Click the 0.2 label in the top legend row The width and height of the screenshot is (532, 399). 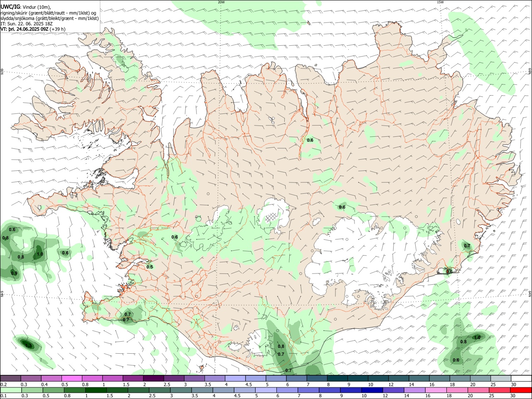coord(4,384)
